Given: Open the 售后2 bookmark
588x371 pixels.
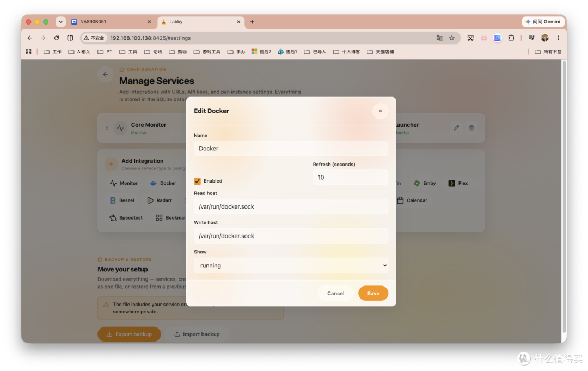Looking at the screenshot, I should click(261, 52).
